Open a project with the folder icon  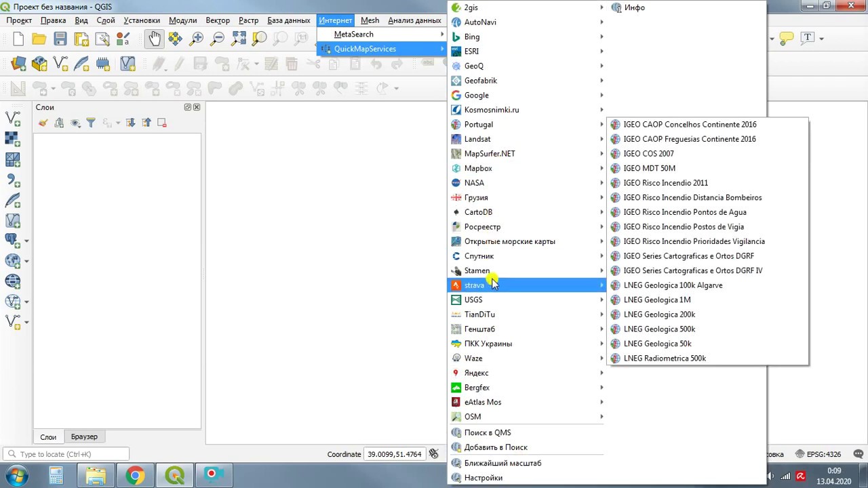pos(39,39)
